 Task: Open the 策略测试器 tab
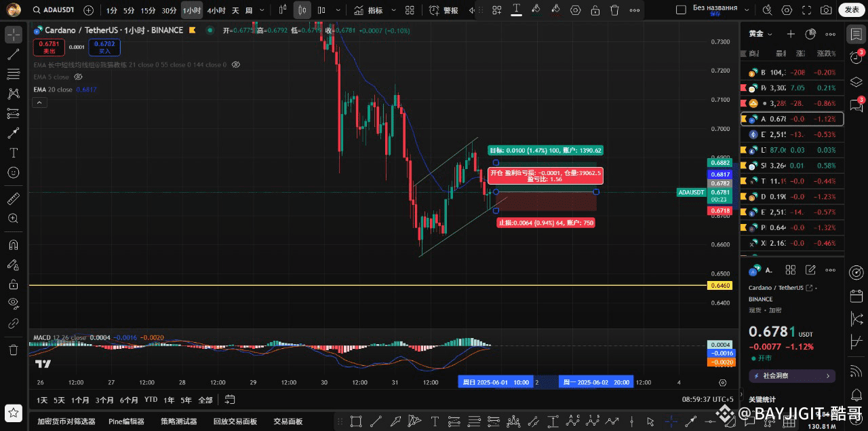178,421
